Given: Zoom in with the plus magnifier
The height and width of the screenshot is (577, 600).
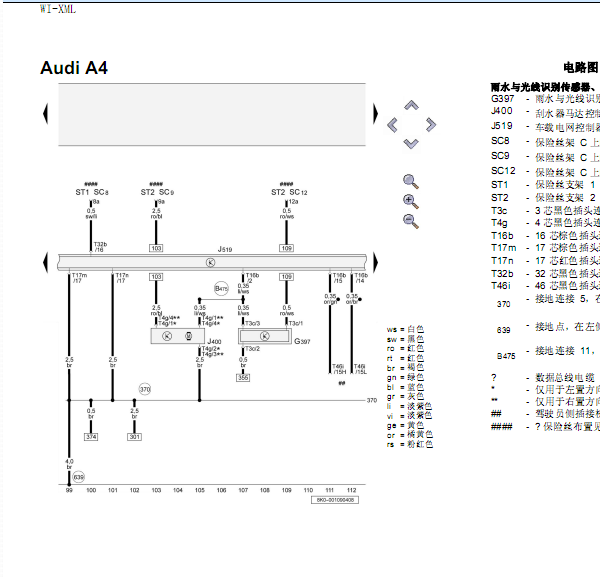Looking at the screenshot, I should (411, 201).
